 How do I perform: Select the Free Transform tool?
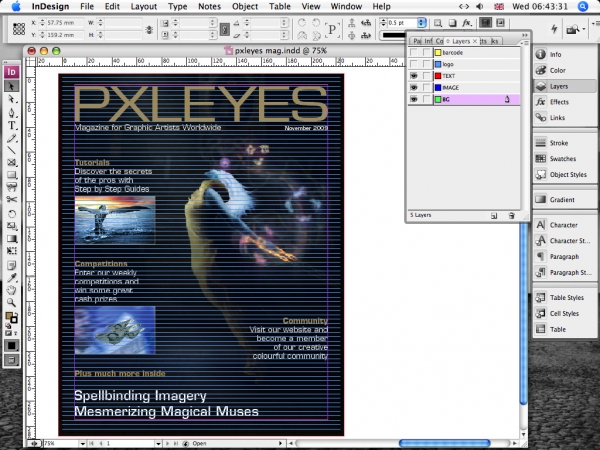[11, 251]
